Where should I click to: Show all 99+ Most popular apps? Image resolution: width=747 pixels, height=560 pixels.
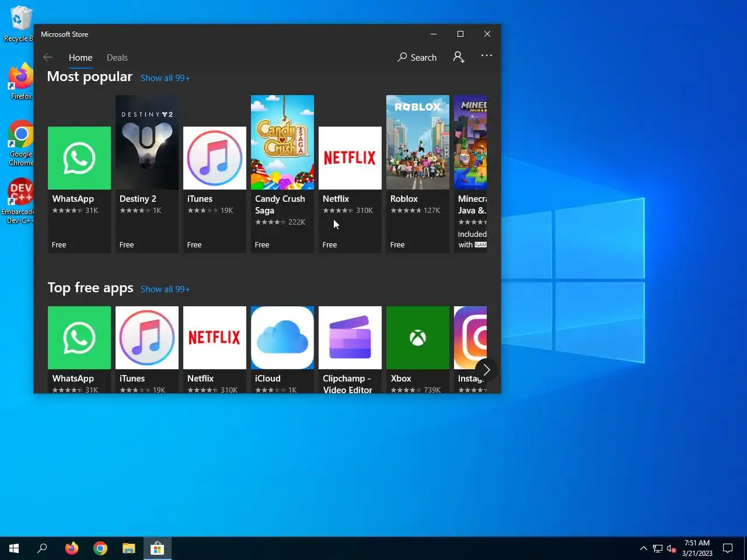(x=165, y=78)
